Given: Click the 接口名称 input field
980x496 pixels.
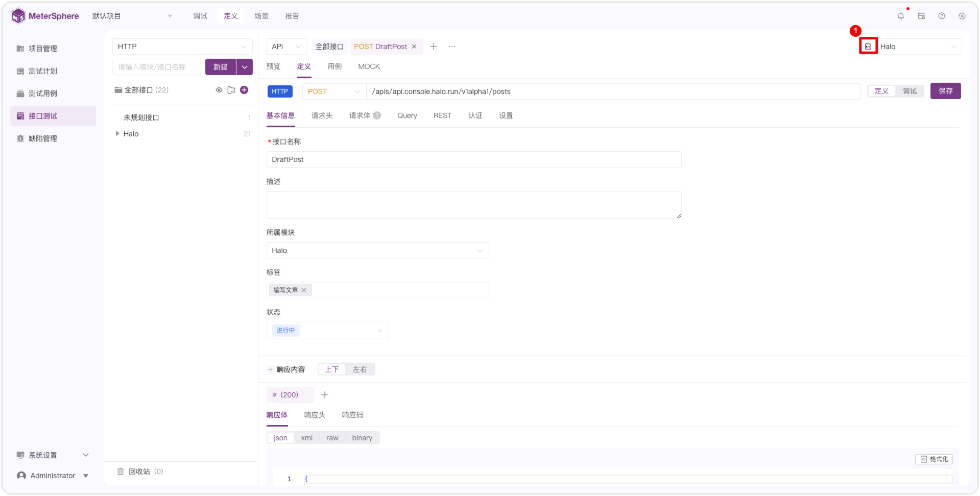Looking at the screenshot, I should (474, 159).
